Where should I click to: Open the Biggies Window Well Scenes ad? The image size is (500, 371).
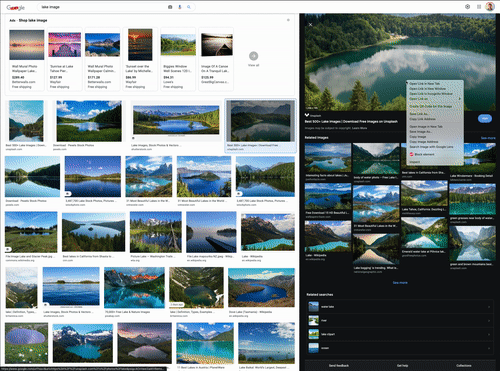tap(178, 59)
